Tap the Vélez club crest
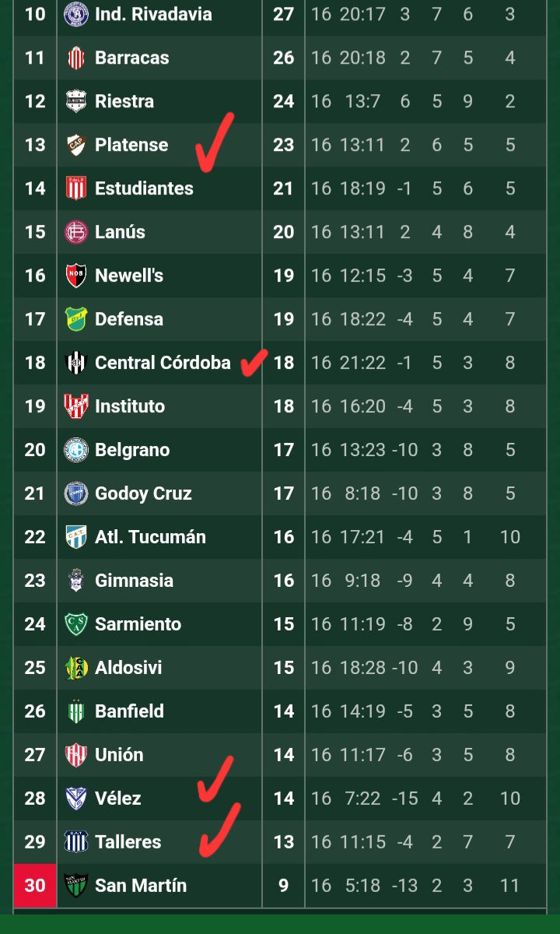The width and height of the screenshot is (560, 934). click(x=76, y=799)
